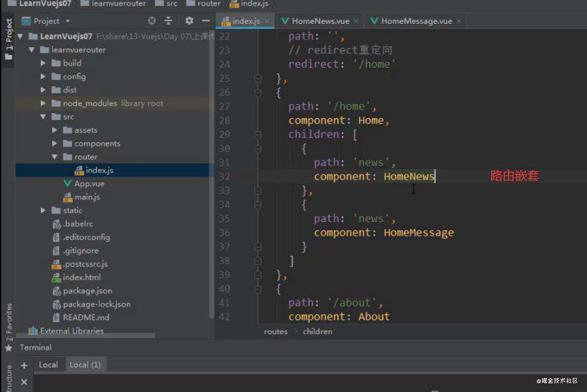The height and width of the screenshot is (392, 587).
Task: Select package-lock.json in the tree
Action: [x=97, y=304]
